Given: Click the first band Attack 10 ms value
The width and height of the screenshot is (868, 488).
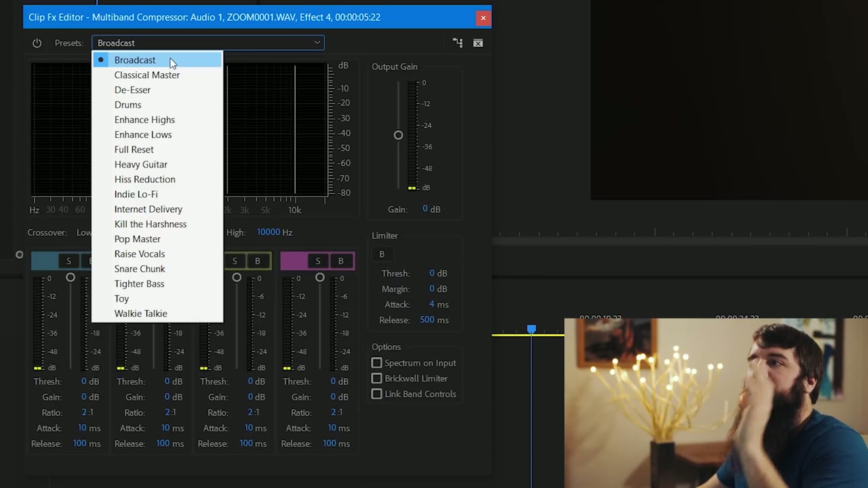Looking at the screenshot, I should [x=89, y=428].
